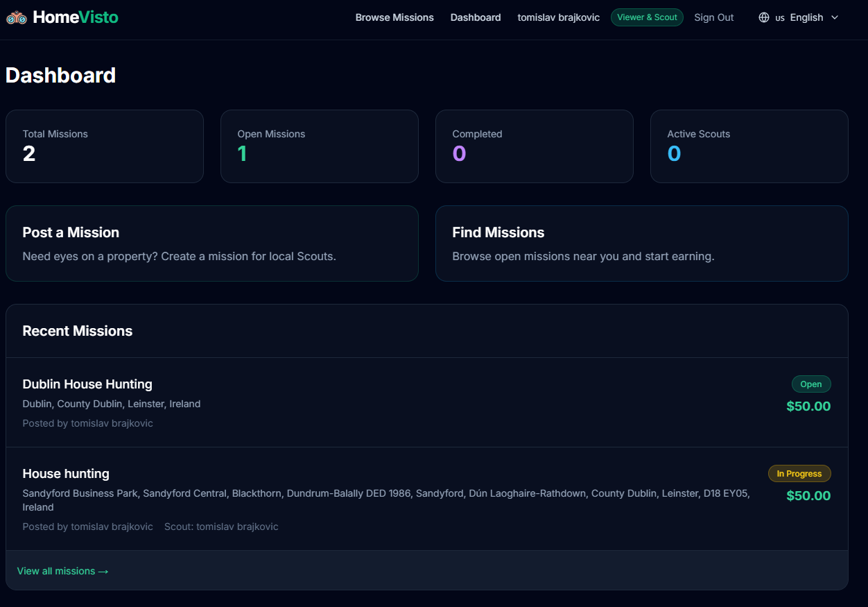Click the Viewer & Scout role badge
The height and width of the screenshot is (607, 868).
[647, 17]
